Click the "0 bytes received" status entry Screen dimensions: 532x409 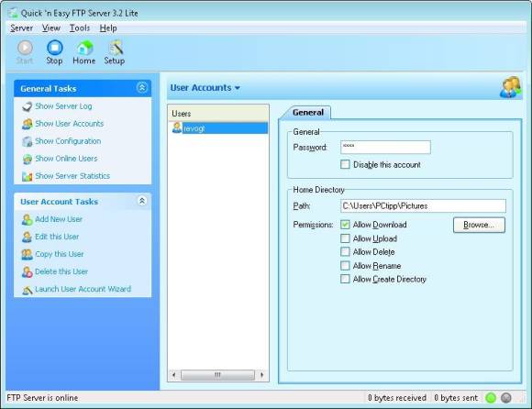[397, 398]
